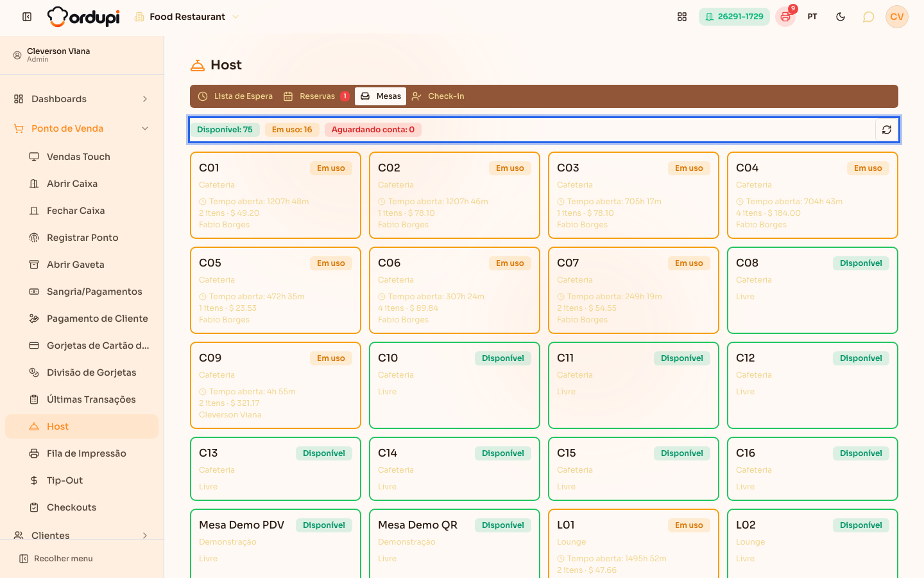Collapse the Ponto de Venda section
924x578 pixels.
click(81, 128)
